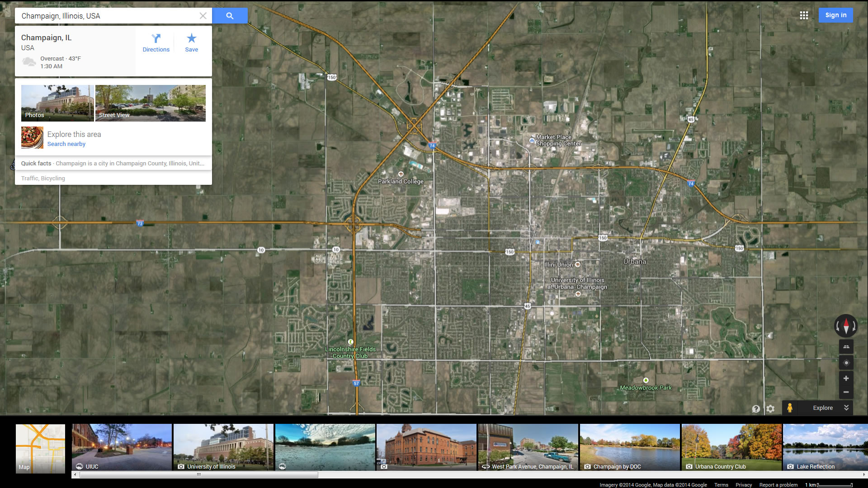Switch to Map view thumbnail
This screenshot has height=488, width=868.
point(40,448)
